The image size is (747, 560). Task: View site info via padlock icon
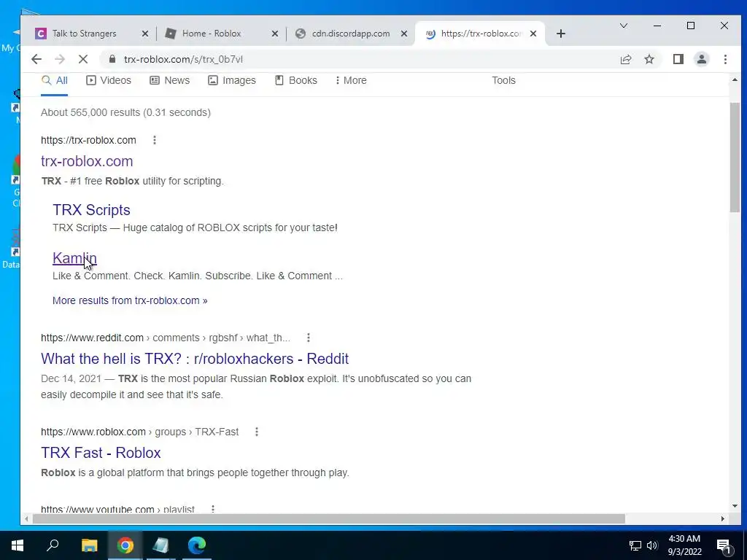pyautogui.click(x=112, y=59)
